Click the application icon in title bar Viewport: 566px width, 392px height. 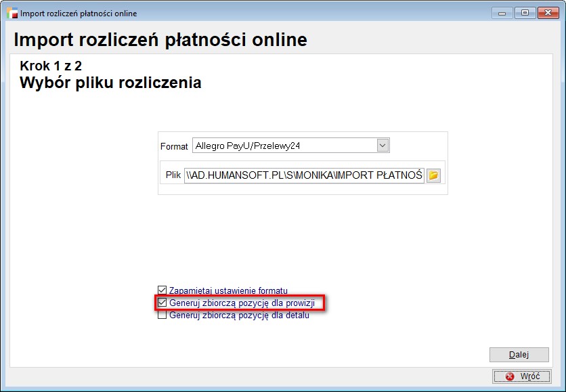[x=12, y=13]
